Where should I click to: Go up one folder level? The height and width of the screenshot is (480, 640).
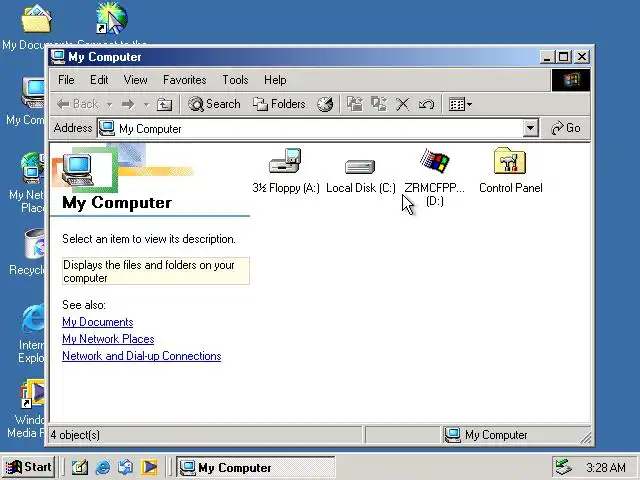point(164,104)
